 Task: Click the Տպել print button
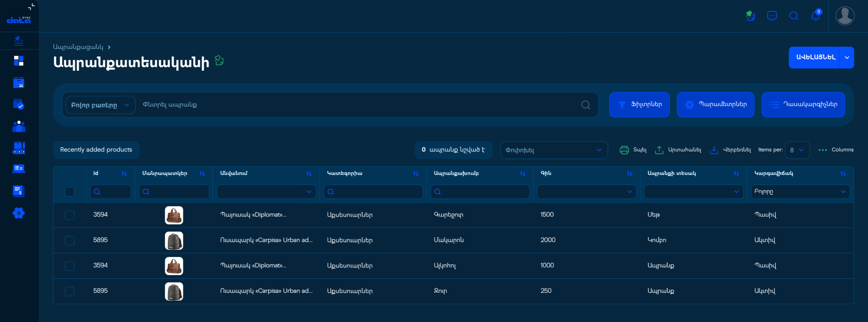pos(633,150)
